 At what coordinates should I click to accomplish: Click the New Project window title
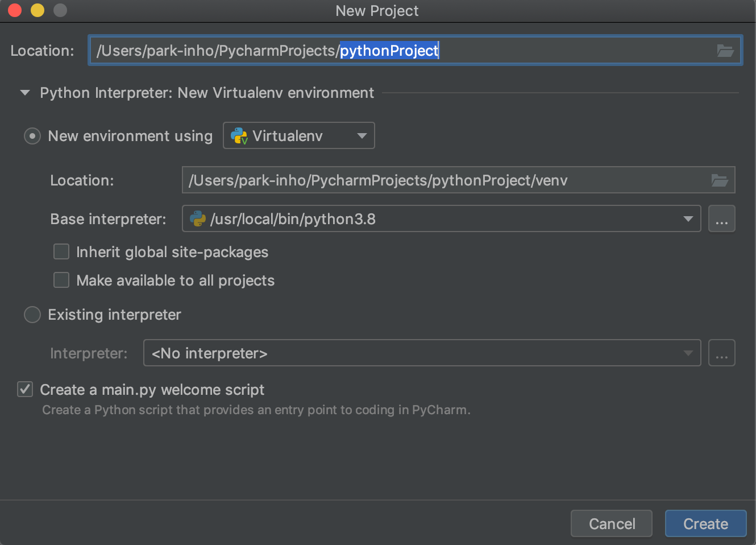click(377, 11)
